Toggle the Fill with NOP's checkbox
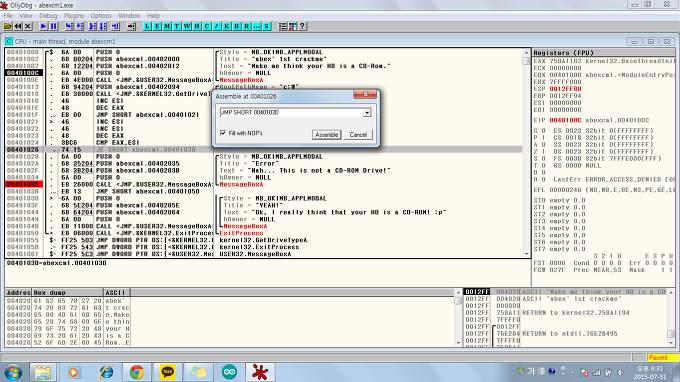This screenshot has width=680, height=382. [x=223, y=133]
